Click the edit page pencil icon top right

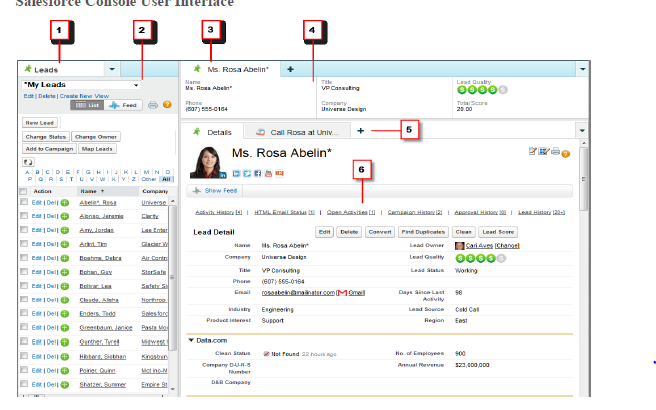click(532, 151)
